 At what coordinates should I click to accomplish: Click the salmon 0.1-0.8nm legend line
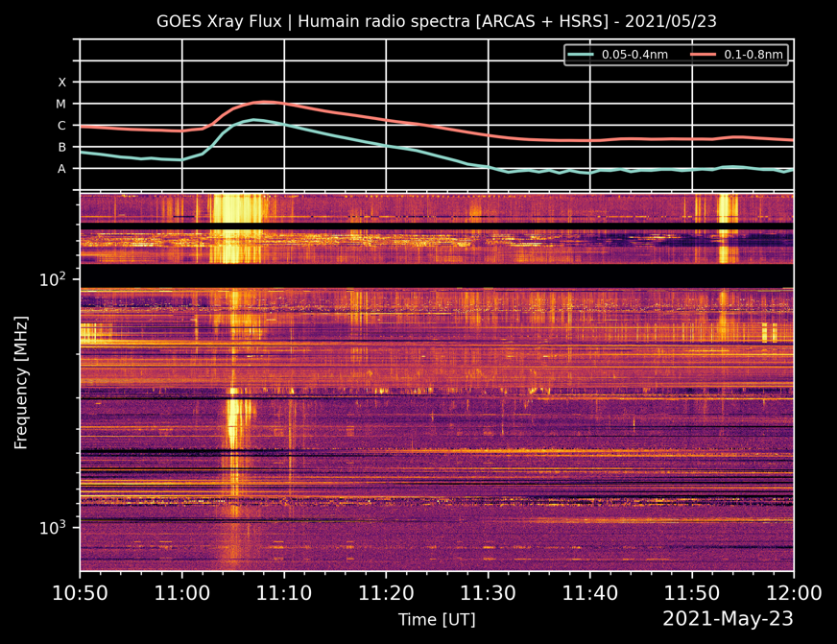click(707, 55)
